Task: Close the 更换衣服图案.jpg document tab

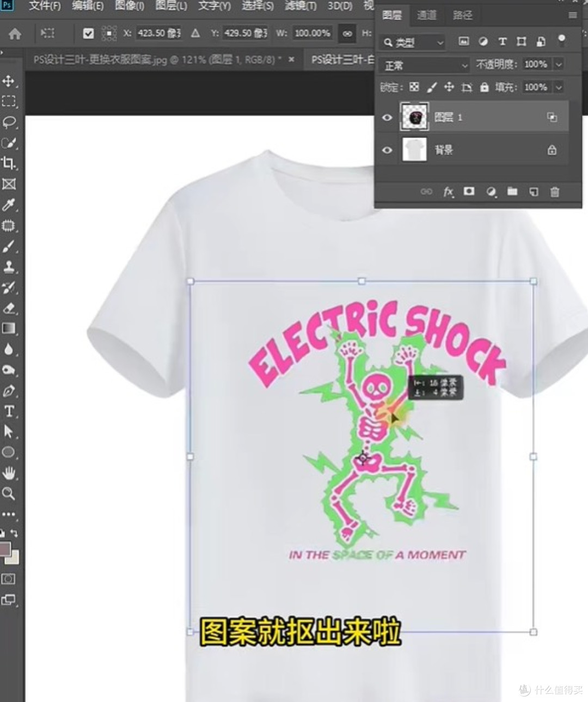Action: click(291, 59)
